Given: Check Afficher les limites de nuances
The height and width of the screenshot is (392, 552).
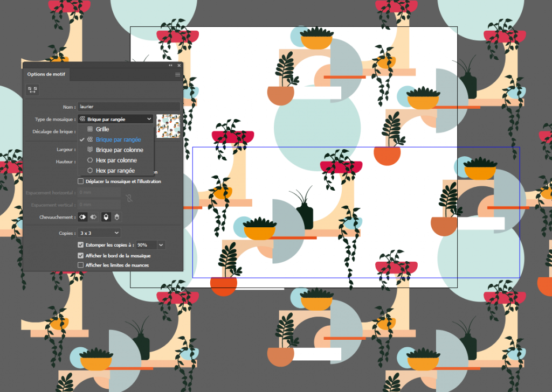Looking at the screenshot, I should pos(81,265).
